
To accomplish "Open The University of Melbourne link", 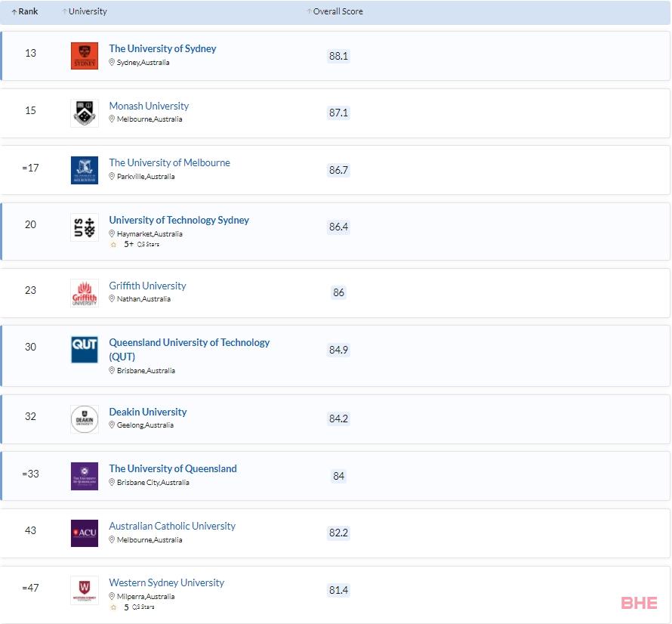I will pyautogui.click(x=169, y=163).
